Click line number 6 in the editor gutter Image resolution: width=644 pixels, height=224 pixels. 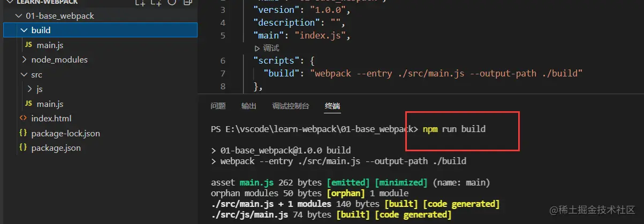click(223, 60)
